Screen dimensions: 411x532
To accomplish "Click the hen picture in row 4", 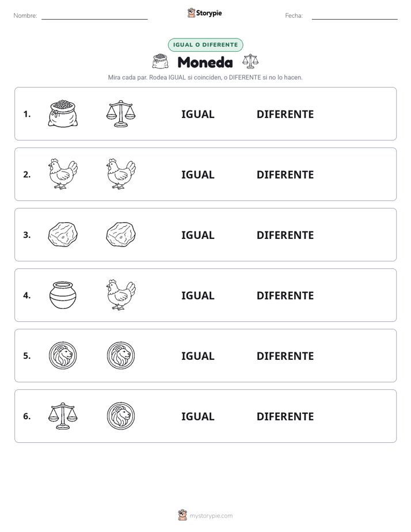I will pyautogui.click(x=121, y=295).
